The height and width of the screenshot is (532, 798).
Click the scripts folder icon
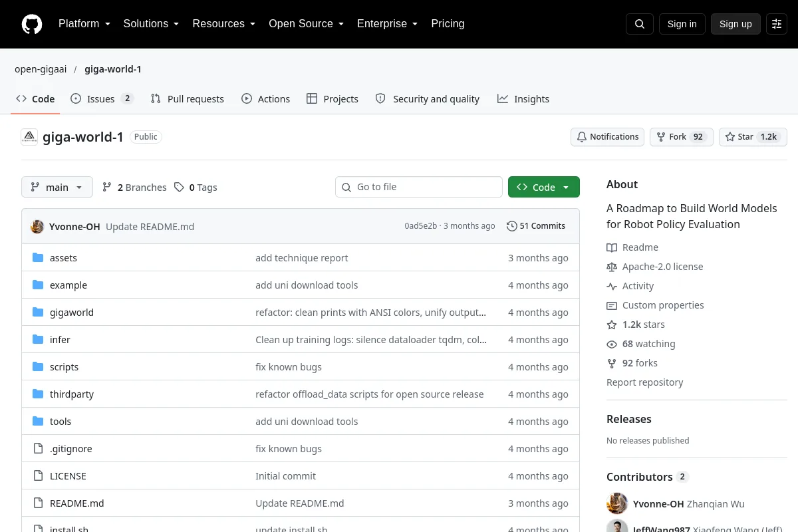pos(38,367)
